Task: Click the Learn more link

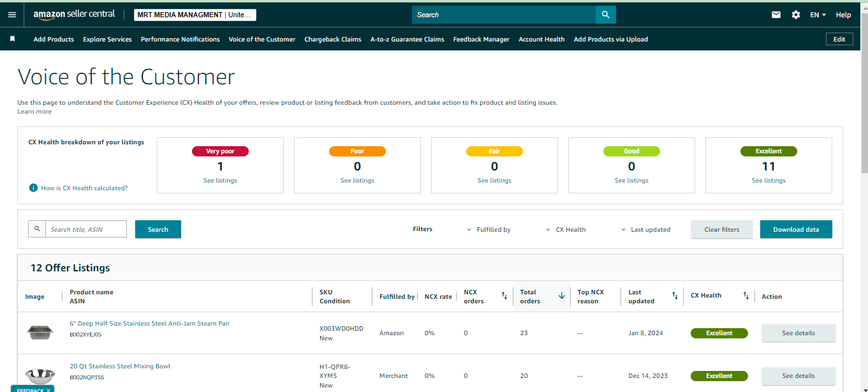Action: 34,111
